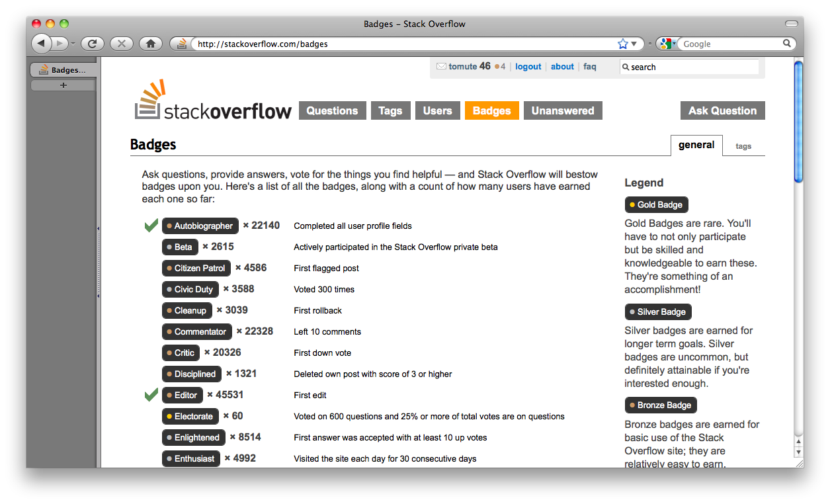Stop loading with the X toolbar button

122,44
